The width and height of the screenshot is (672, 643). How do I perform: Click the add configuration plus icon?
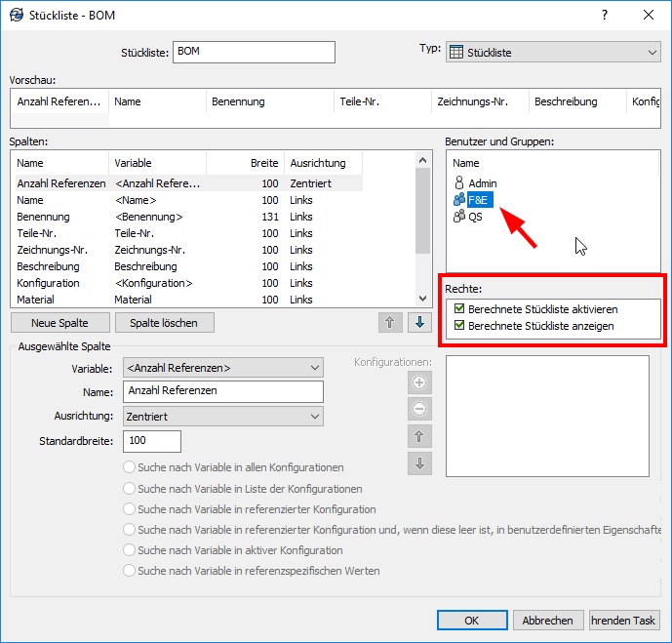tap(419, 382)
